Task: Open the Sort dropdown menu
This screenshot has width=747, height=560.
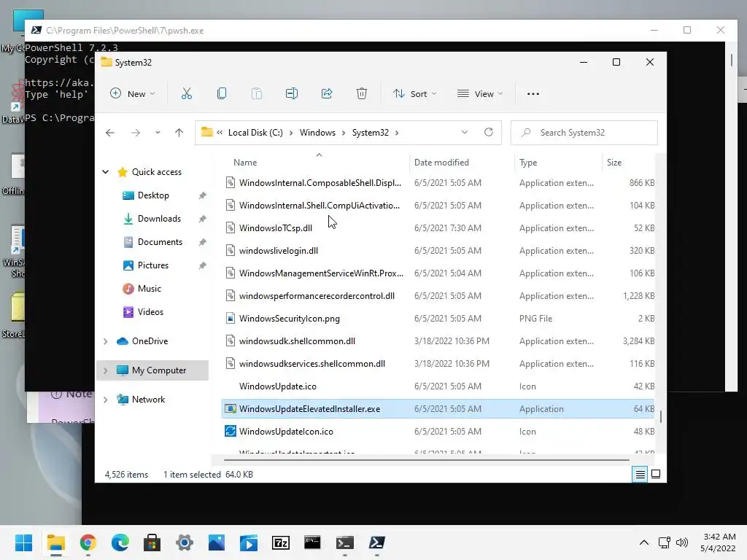Action: coord(414,94)
